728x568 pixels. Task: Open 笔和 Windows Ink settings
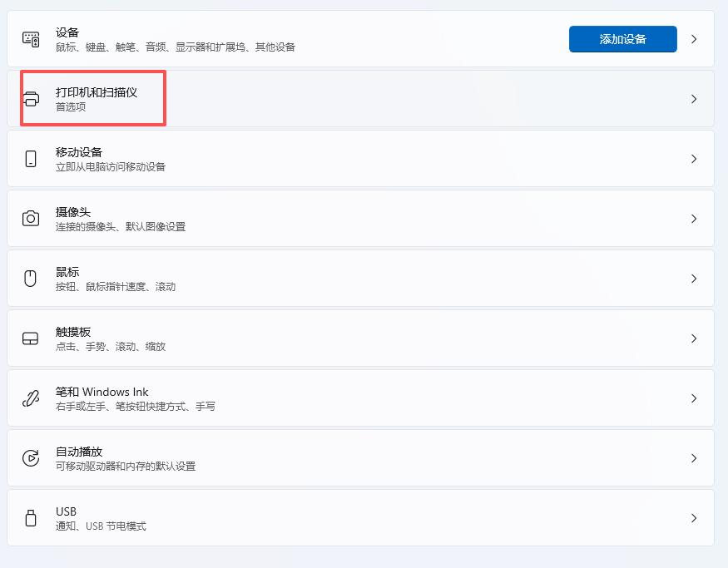[360, 398]
